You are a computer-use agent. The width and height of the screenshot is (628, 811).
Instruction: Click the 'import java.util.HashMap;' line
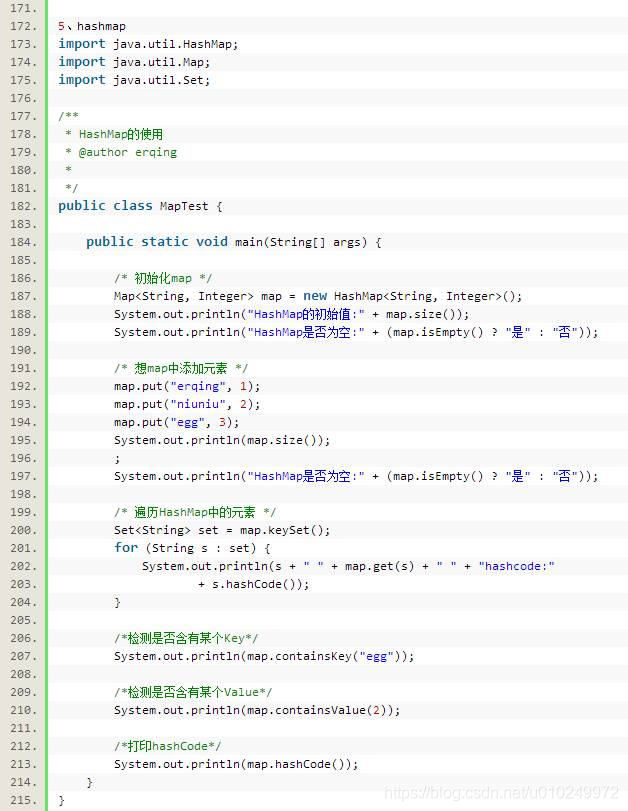148,44
